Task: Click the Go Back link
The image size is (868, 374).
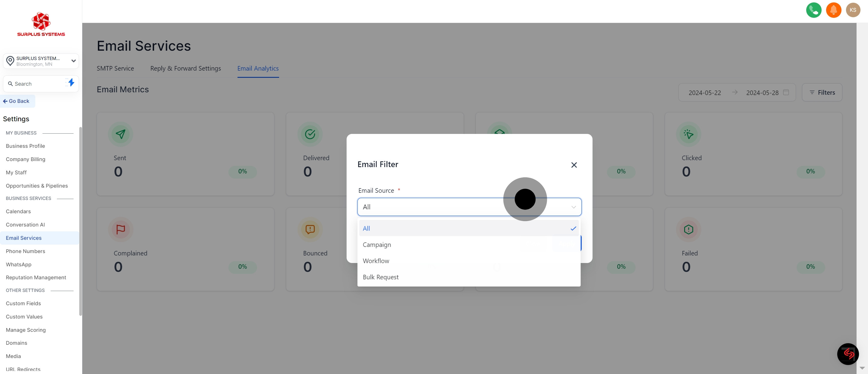Action: [x=17, y=101]
